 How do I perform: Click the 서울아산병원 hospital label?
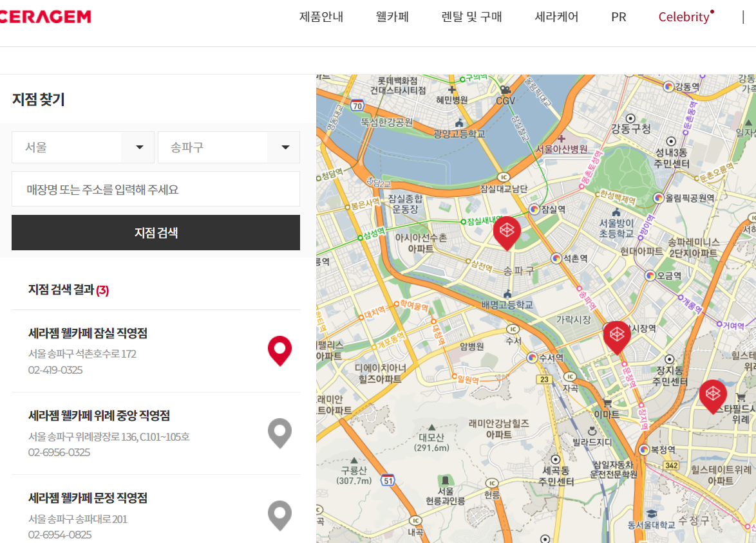click(x=562, y=149)
